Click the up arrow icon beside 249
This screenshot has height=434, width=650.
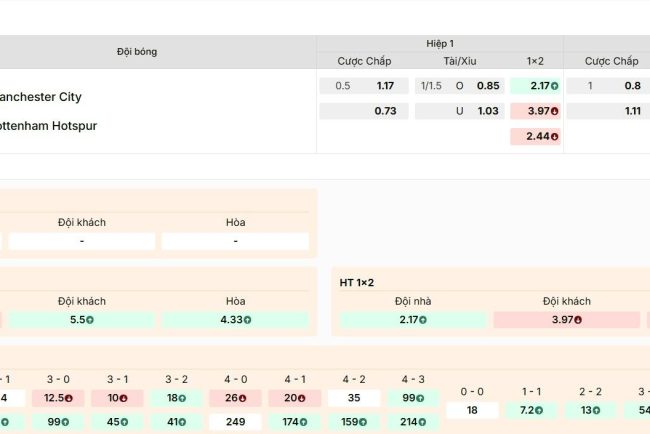[247, 422]
